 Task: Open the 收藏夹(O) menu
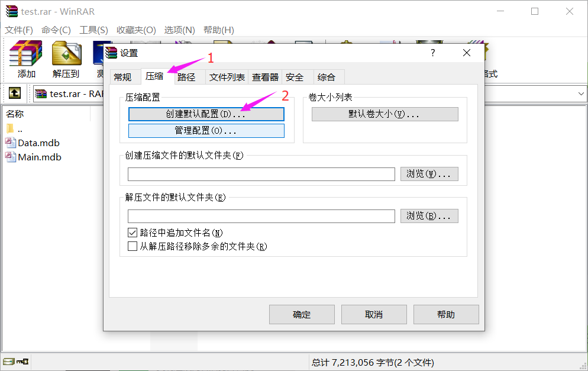coord(136,30)
